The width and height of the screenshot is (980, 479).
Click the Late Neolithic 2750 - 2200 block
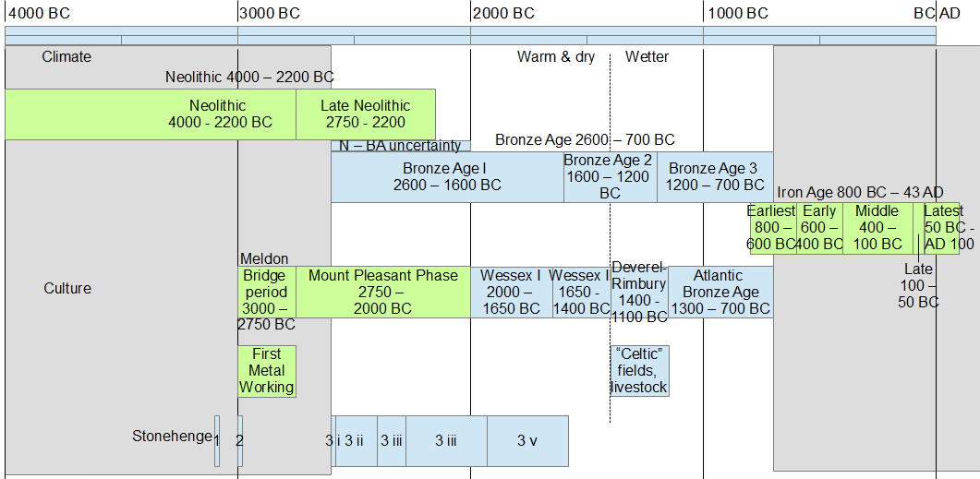tap(366, 114)
